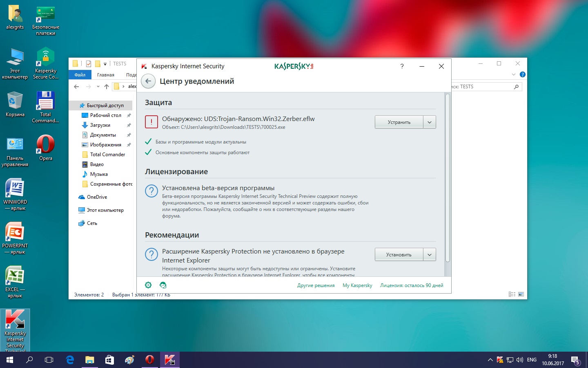Click the breadcrumb chevron in Explorer address bar

tap(123, 86)
